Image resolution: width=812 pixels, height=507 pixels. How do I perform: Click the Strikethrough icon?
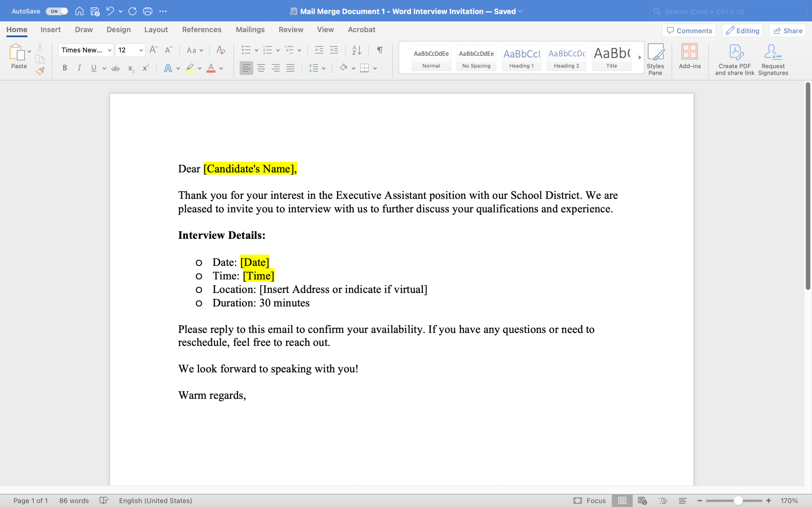coord(115,68)
